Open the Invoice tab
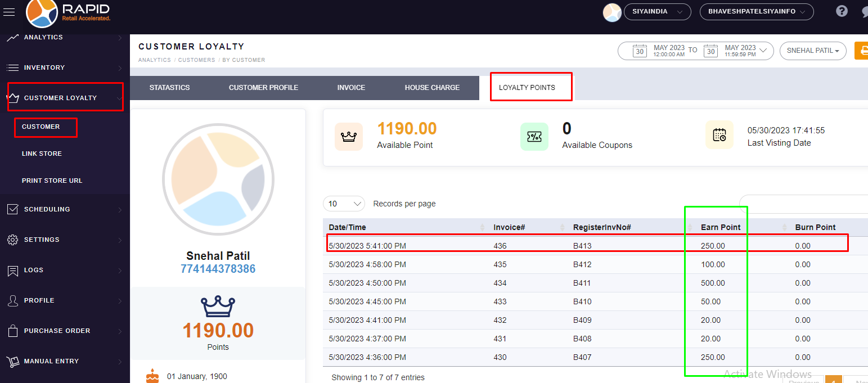 tap(351, 88)
